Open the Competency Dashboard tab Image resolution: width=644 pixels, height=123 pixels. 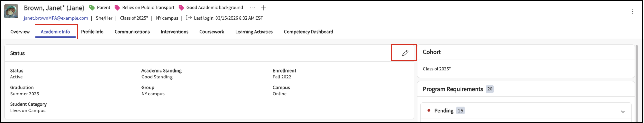tap(308, 32)
